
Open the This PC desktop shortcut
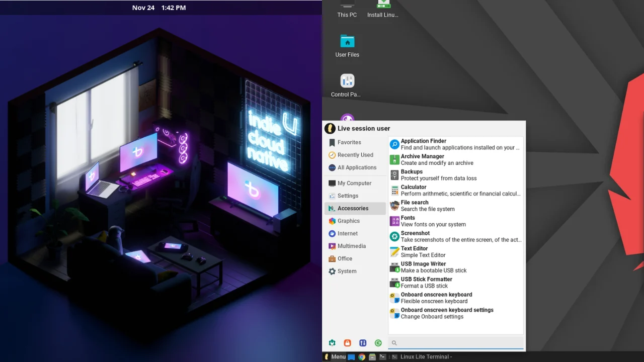pyautogui.click(x=347, y=10)
